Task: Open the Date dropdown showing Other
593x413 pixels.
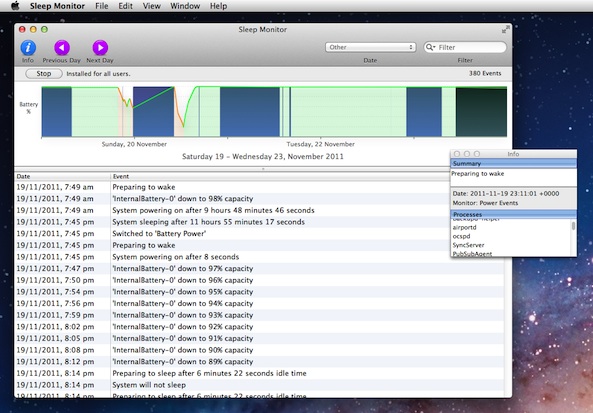Action: pos(371,47)
